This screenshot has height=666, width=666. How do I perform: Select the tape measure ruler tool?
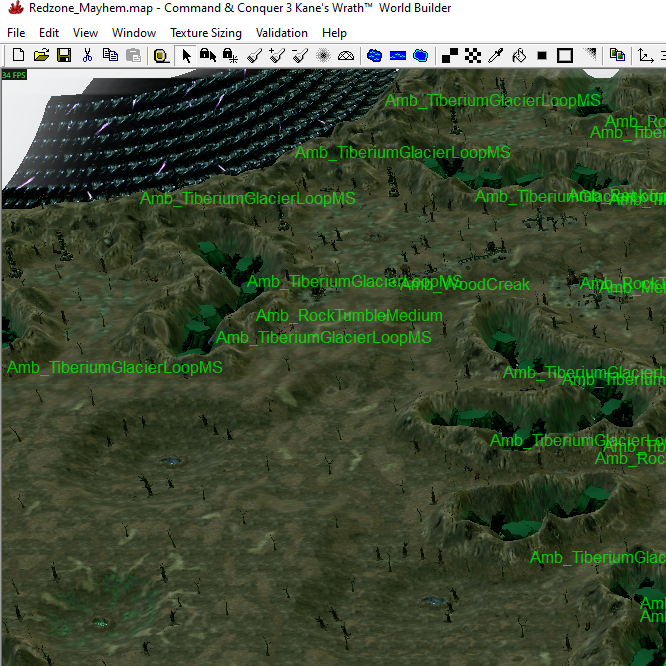pyautogui.click(x=161, y=56)
